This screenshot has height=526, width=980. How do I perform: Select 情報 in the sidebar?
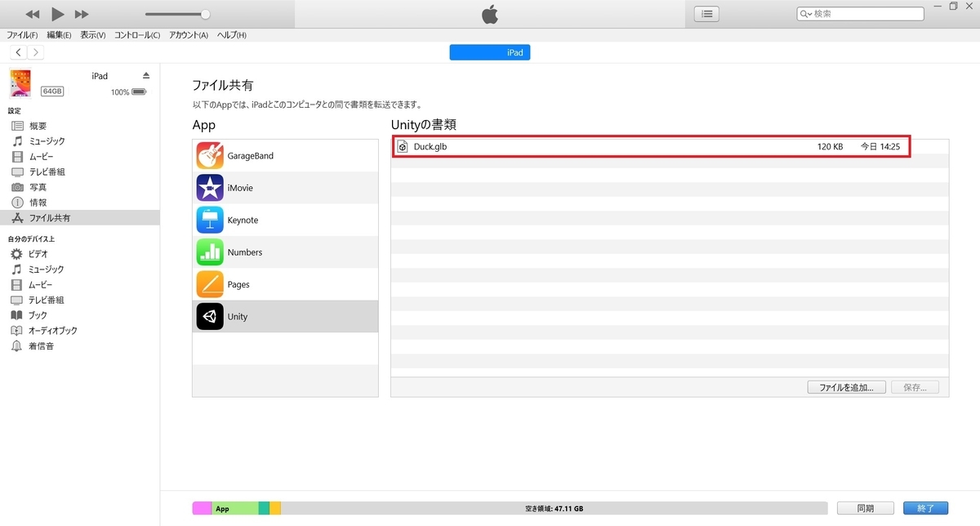pos(38,203)
